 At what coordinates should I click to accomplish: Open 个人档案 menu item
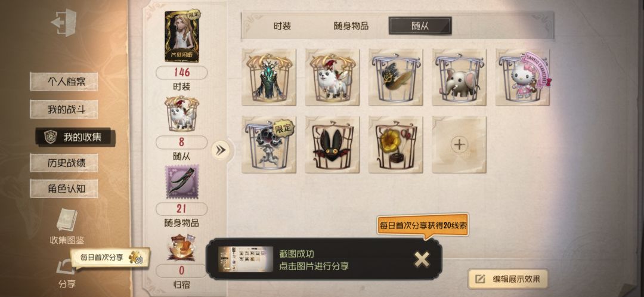tap(64, 81)
